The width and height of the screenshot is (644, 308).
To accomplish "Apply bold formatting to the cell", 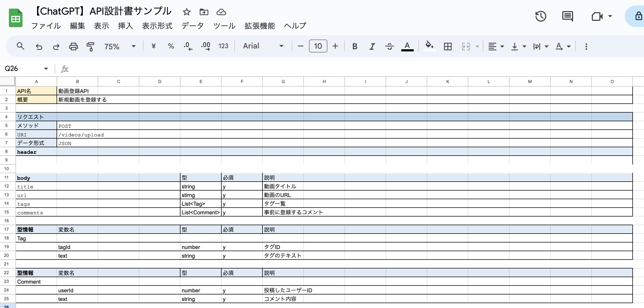I will (x=355, y=46).
